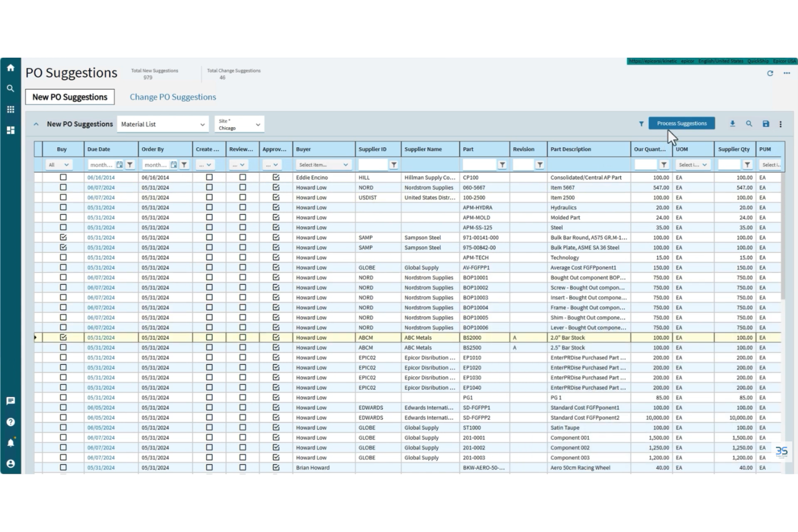Open the grid overflow kebab menu
The width and height of the screenshot is (798, 532).
coord(780,123)
